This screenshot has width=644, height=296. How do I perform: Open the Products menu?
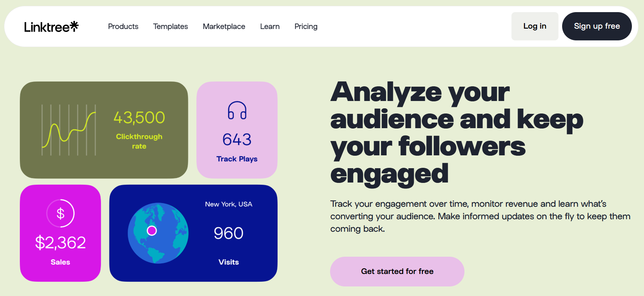tap(123, 26)
